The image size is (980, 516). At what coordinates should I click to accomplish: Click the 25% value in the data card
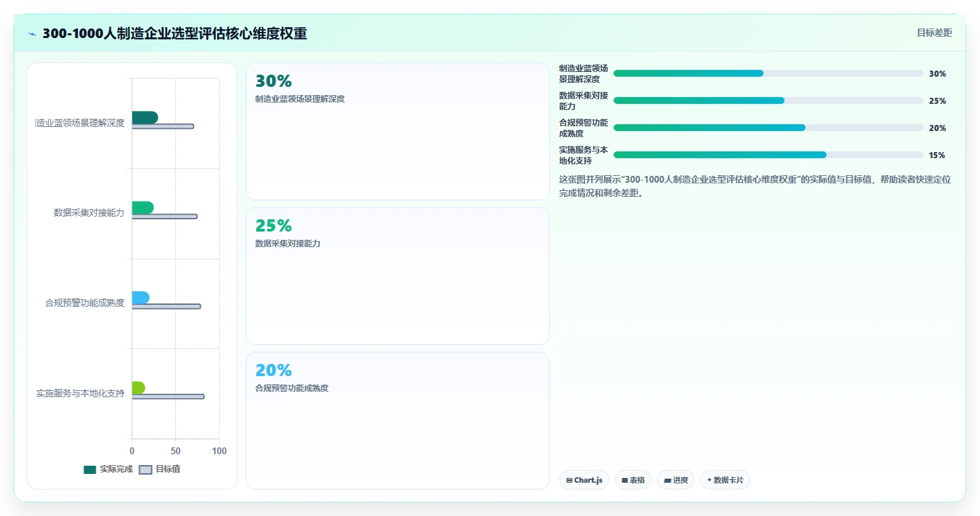point(274,225)
